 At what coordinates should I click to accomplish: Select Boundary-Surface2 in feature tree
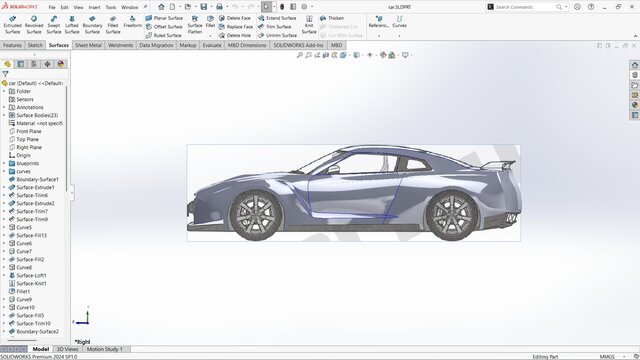pyautogui.click(x=37, y=331)
